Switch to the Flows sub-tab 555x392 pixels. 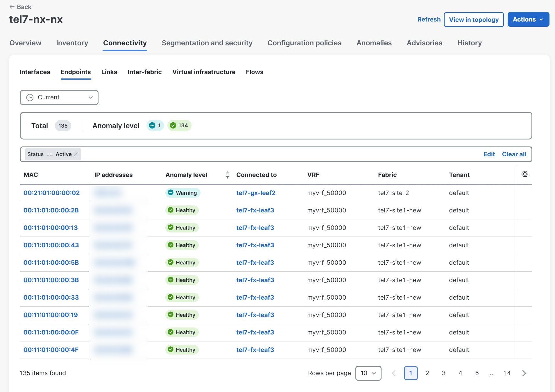255,72
